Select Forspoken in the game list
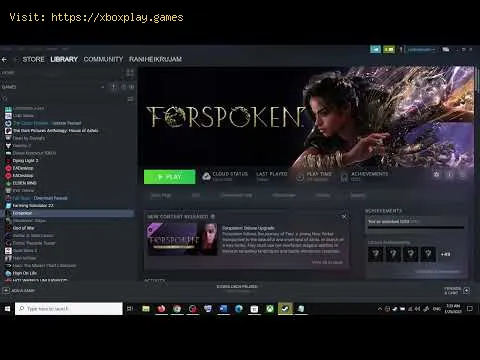The height and width of the screenshot is (360, 480). click(x=68, y=213)
